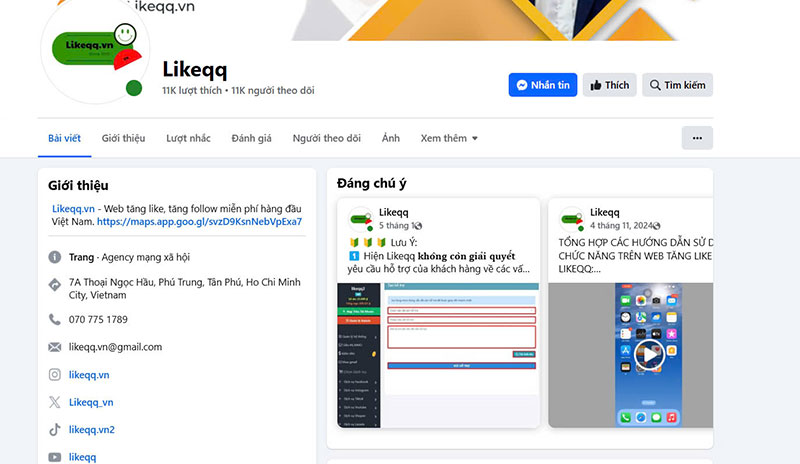
Task: Click the 4 tháng 11, 2024 post date
Action: coord(621,226)
